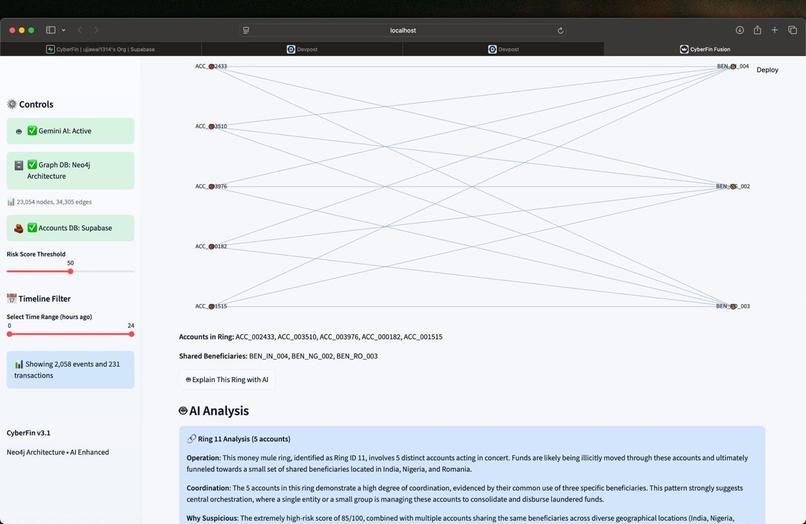This screenshot has height=524, width=806.
Task: Click the Timeline range slider right handle
Action: pos(132,334)
